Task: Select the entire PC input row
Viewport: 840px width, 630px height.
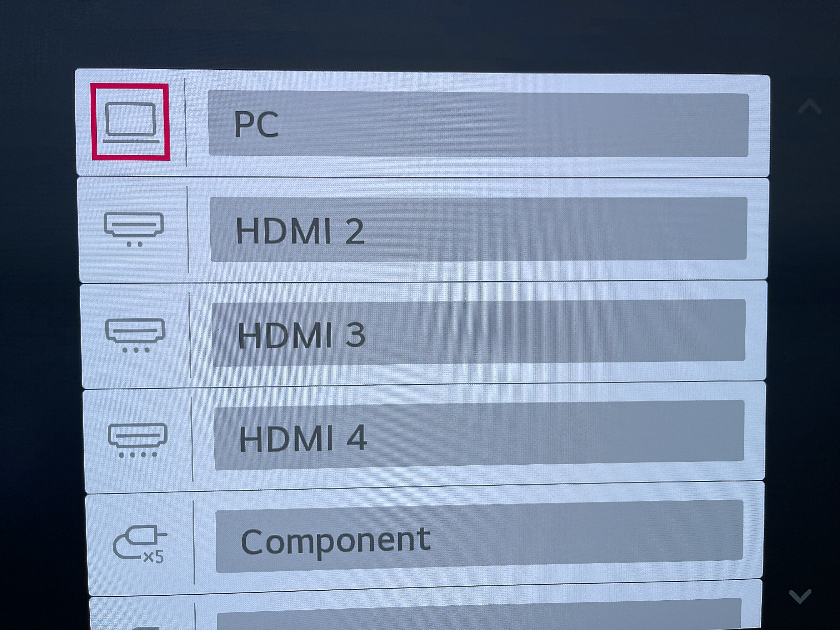Action: coord(423,123)
